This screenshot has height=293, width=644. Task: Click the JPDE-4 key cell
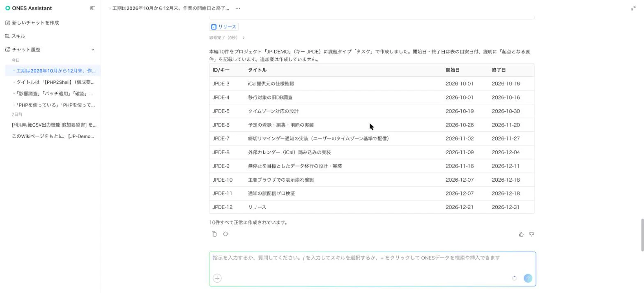[x=221, y=97]
